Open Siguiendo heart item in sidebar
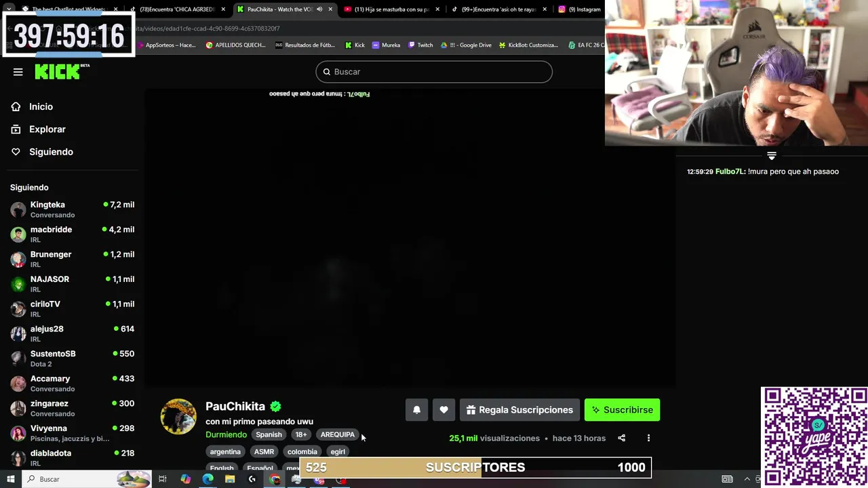Image resolution: width=868 pixels, height=488 pixels. [x=51, y=152]
